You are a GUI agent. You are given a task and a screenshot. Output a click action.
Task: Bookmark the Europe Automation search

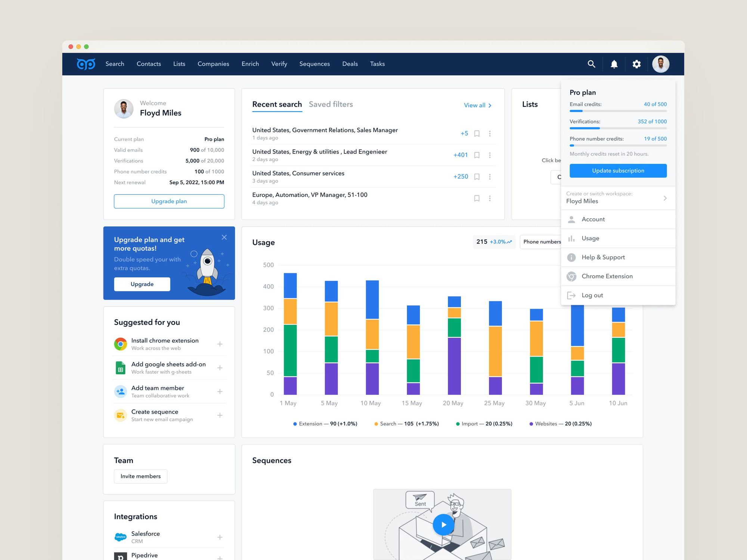477,198
